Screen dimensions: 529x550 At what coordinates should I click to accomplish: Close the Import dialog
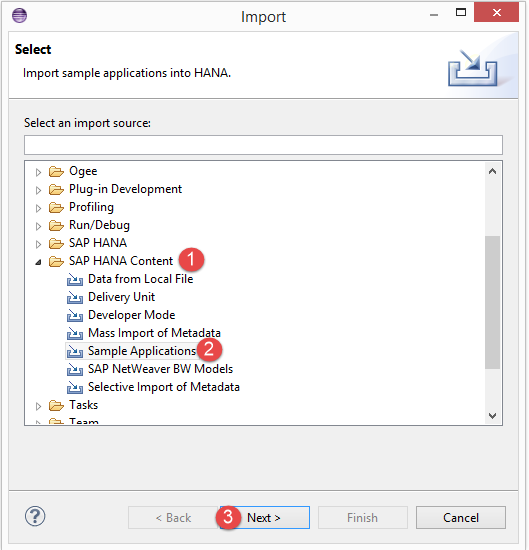[x=496, y=13]
